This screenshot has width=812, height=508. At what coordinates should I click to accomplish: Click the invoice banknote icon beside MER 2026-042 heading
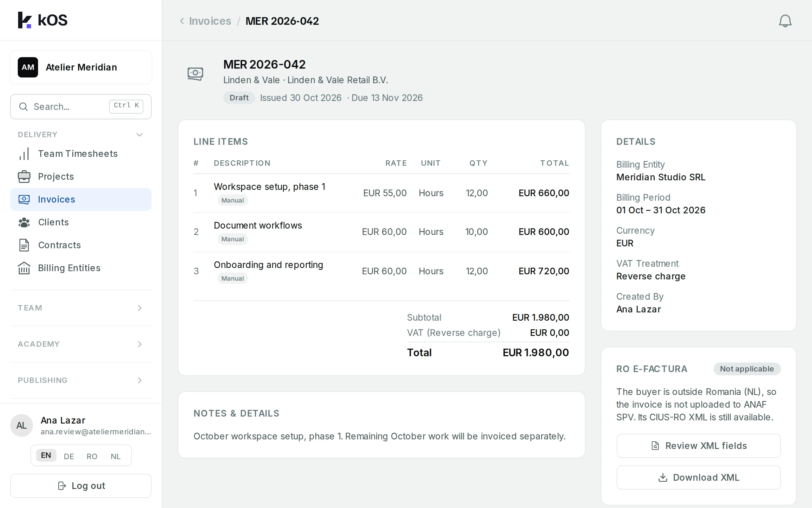click(195, 74)
